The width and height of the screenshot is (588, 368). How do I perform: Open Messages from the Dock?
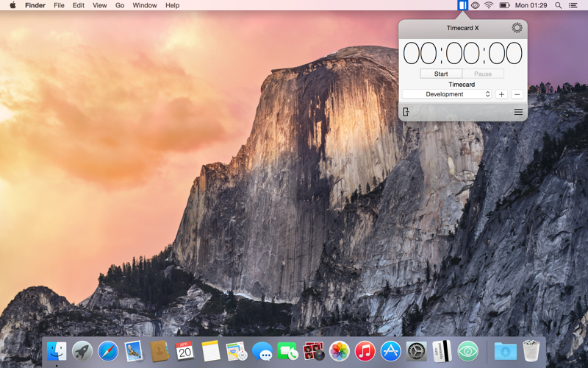click(x=262, y=352)
